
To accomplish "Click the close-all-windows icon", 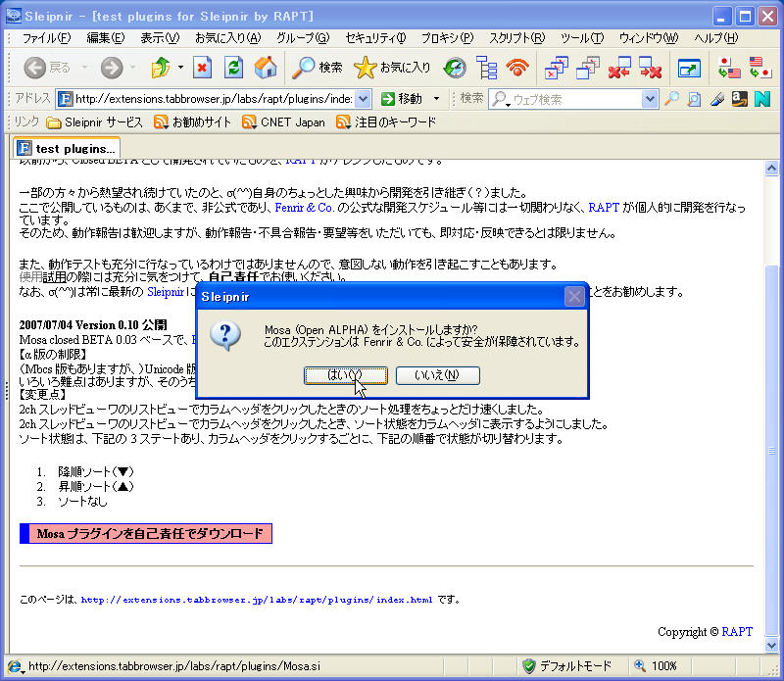I will click(556, 68).
